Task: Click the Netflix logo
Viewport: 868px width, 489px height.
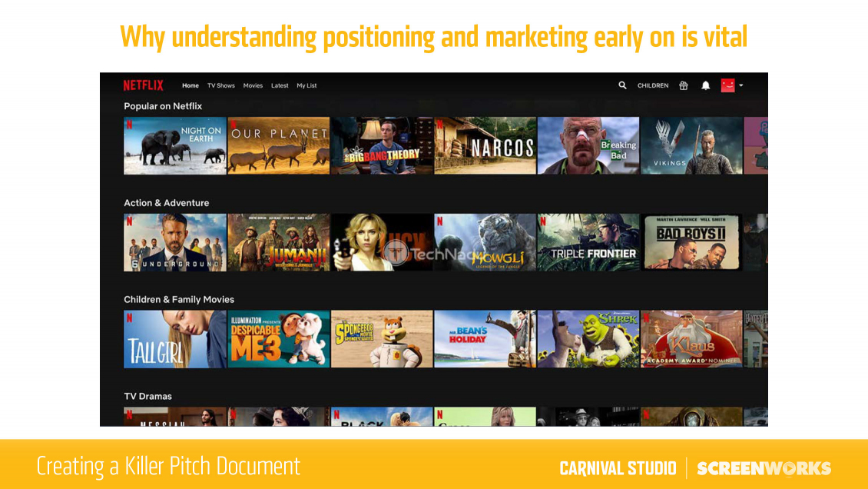Action: tap(143, 85)
